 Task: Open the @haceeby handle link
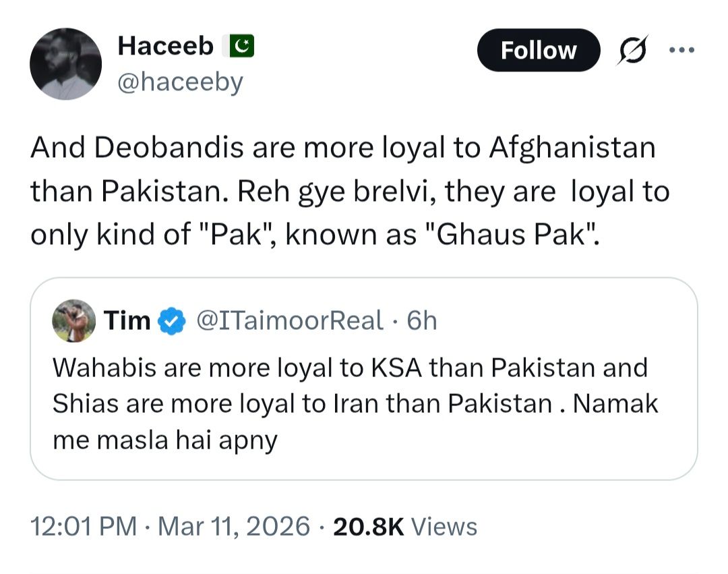click(x=180, y=82)
